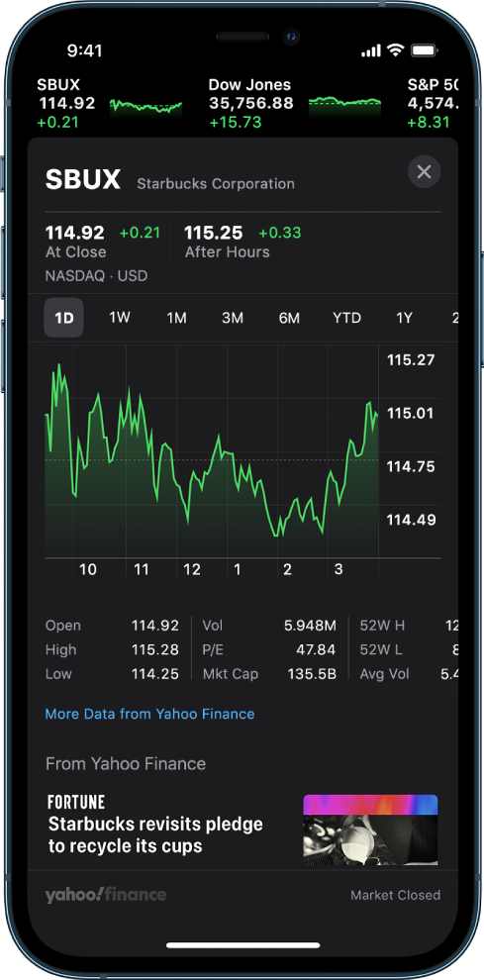Tap the High value 115.28

tap(155, 650)
